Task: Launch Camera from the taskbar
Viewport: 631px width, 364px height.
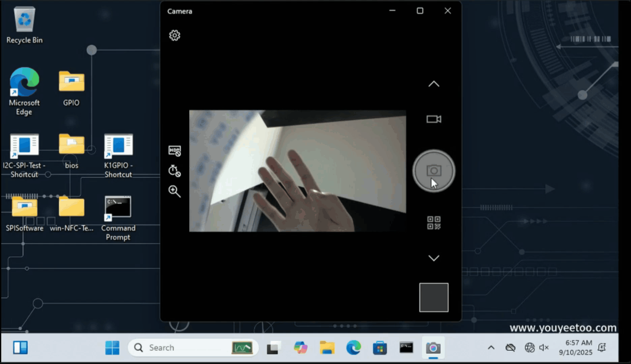Action: [x=433, y=347]
